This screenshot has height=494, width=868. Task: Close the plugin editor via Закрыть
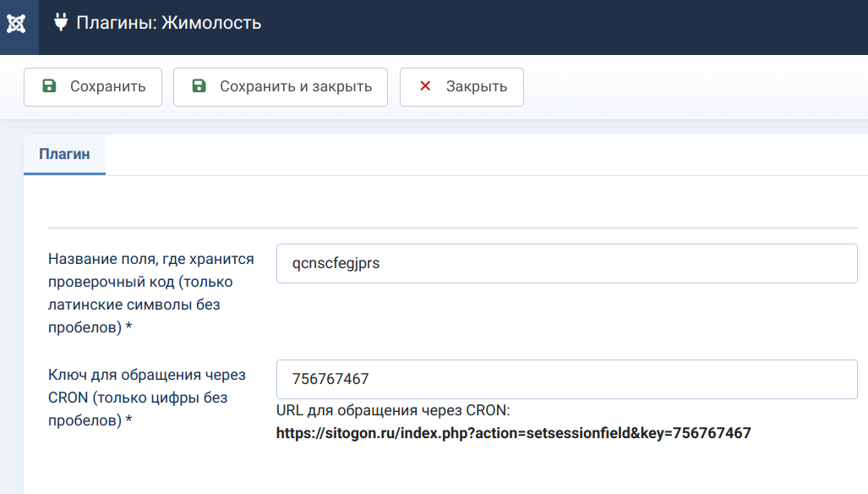click(461, 87)
